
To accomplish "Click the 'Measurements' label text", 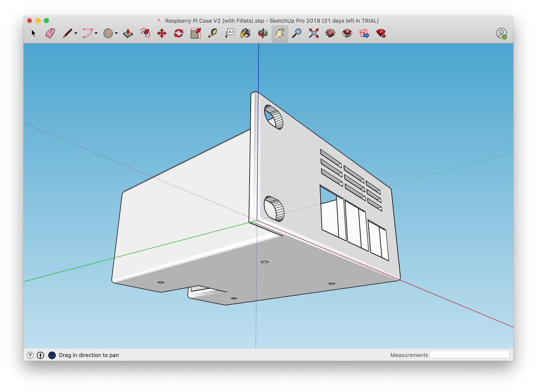I will coord(409,355).
